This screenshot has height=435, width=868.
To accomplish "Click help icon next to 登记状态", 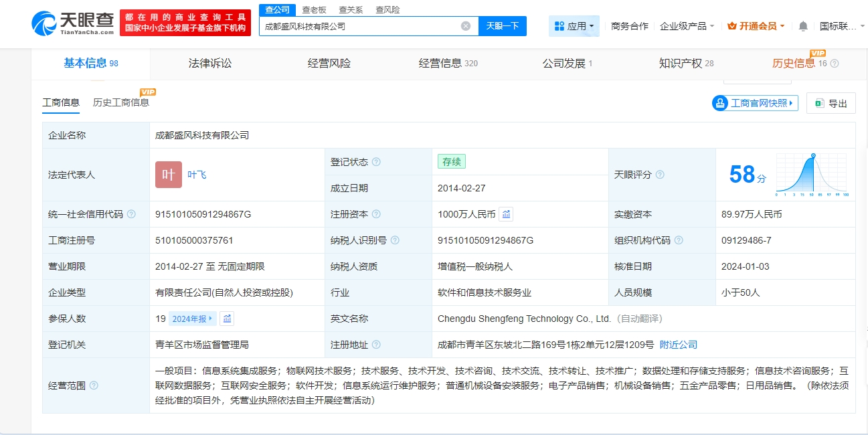I will [376, 162].
